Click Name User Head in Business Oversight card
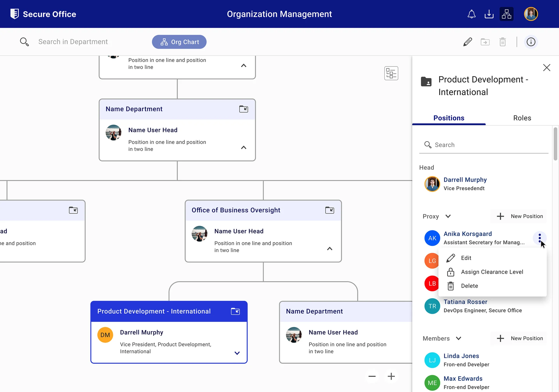The width and height of the screenshot is (559, 392). (239, 231)
